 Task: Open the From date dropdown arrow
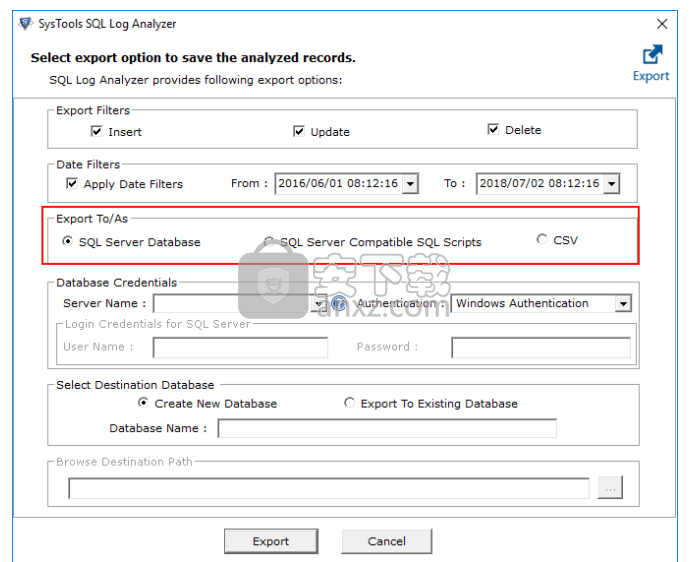(x=410, y=183)
